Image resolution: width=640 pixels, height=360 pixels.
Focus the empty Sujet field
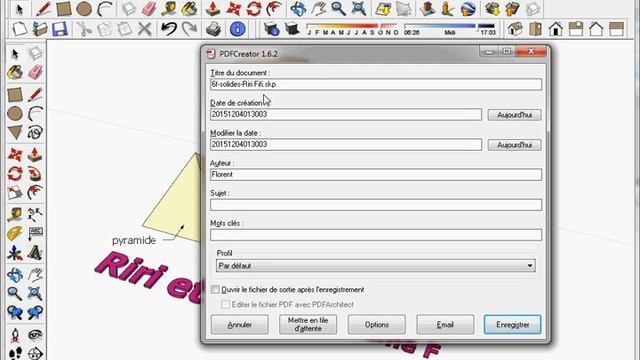coord(376,205)
